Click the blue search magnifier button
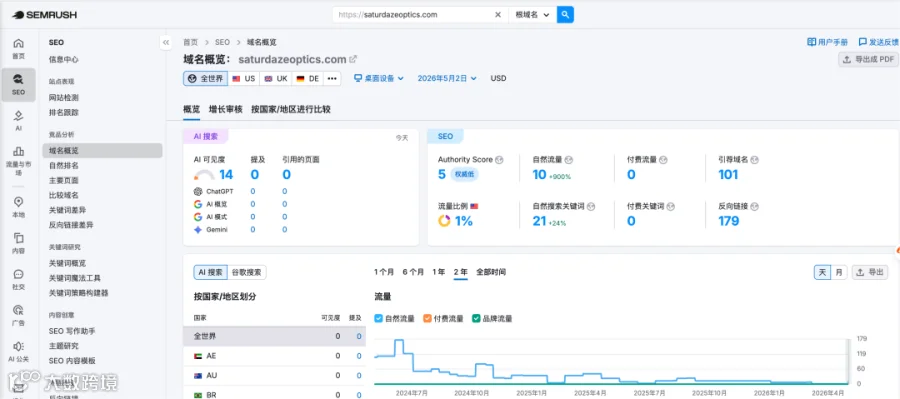Viewport: 900px width, 399px height. [x=565, y=15]
